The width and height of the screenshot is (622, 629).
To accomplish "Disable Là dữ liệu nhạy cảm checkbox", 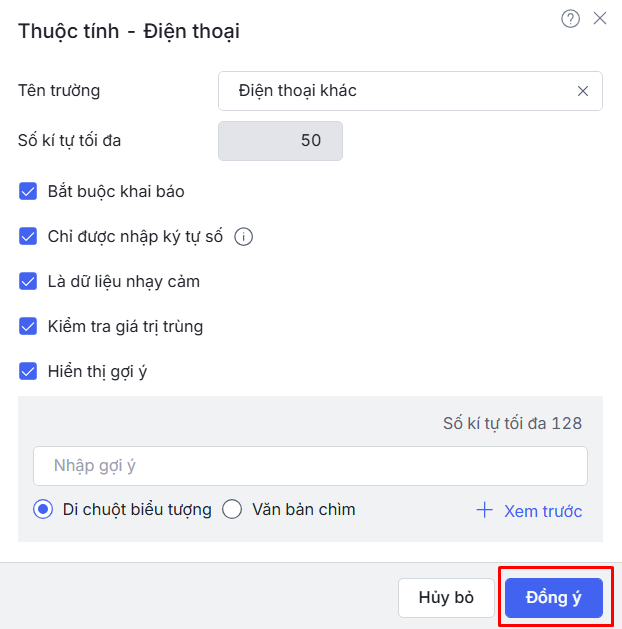I will pos(28,282).
